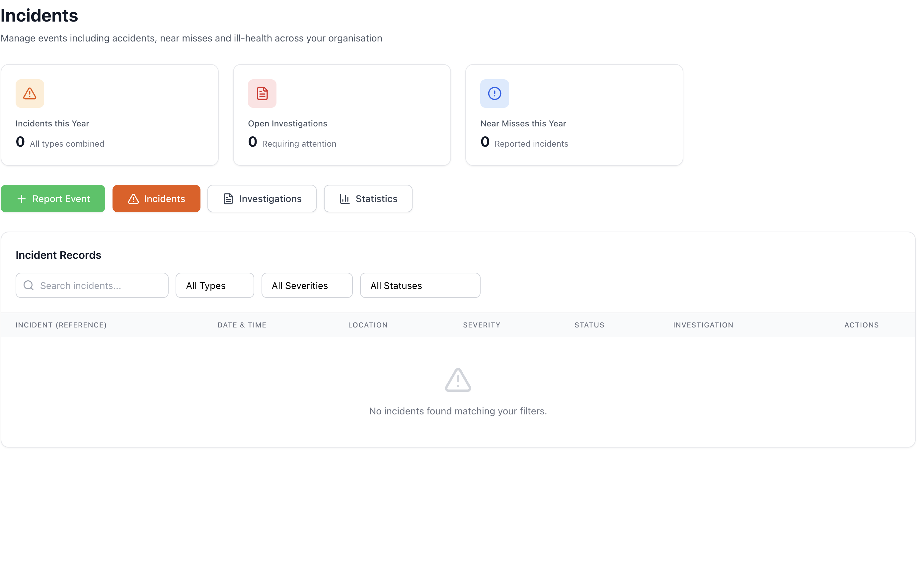Click the Date & Time column header
Viewport: 924px width, 568px height.
242,325
